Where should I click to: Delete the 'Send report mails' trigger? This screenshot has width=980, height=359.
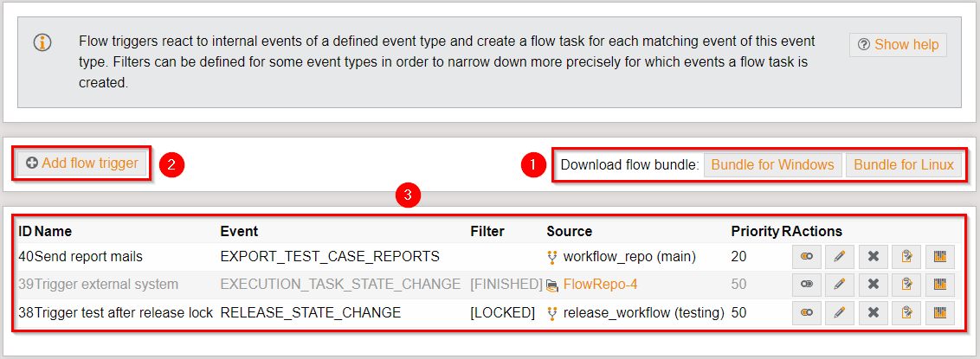[873, 256]
